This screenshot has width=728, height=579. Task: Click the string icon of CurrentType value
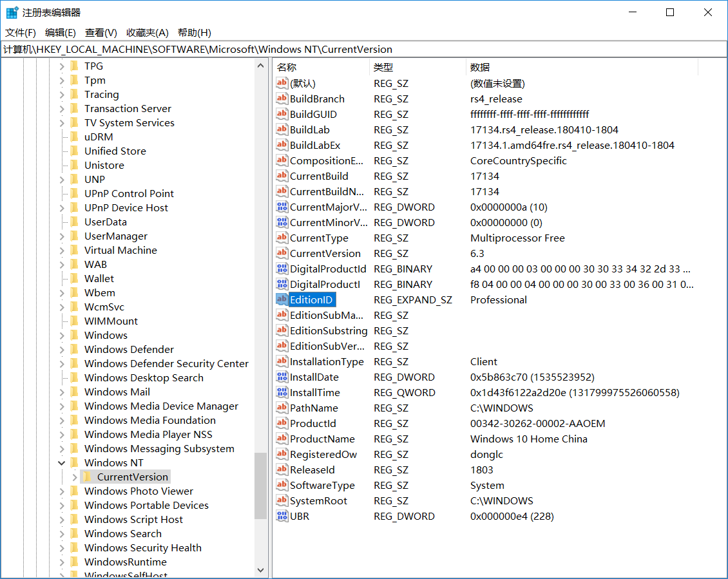[282, 238]
